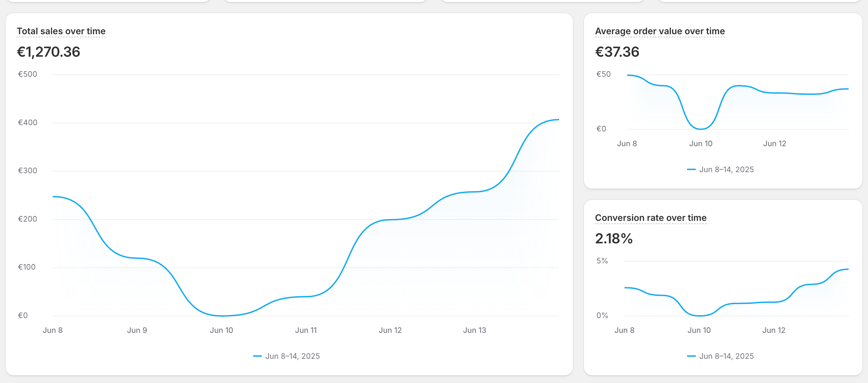Click Jun 12 label on conversion rate chart

(774, 330)
